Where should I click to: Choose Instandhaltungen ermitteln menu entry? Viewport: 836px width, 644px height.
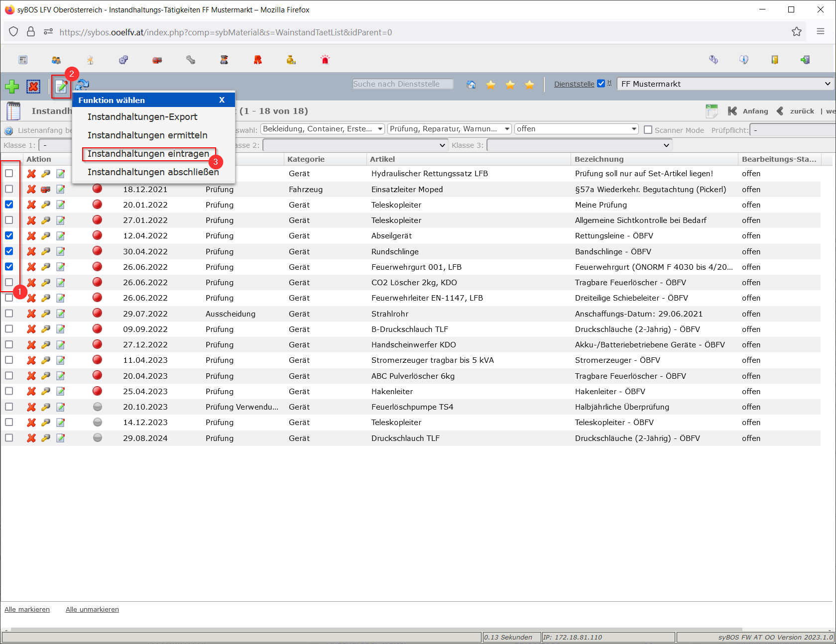tap(147, 135)
